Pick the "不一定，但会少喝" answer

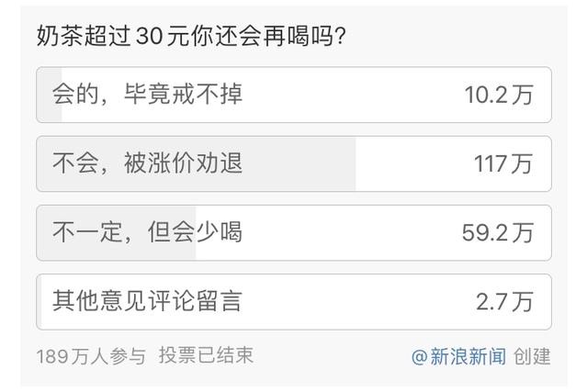(147, 232)
